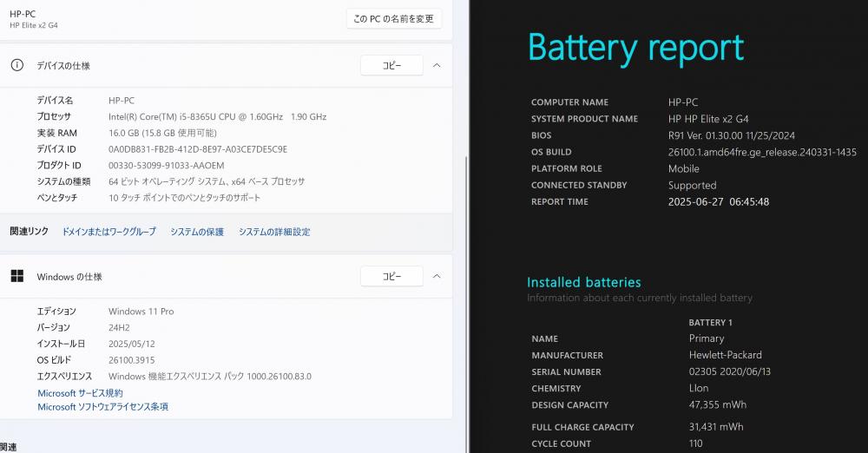Select design capacity 47,355 mWh
The width and height of the screenshot is (868, 453).
(718, 404)
